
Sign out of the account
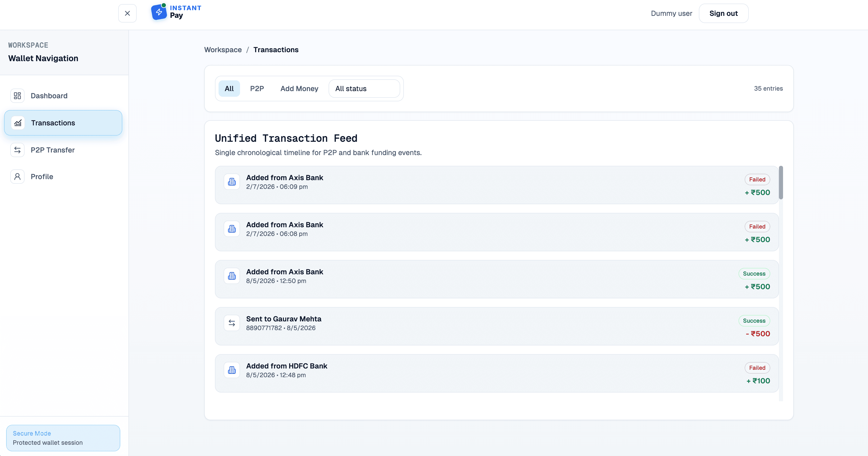coord(723,14)
